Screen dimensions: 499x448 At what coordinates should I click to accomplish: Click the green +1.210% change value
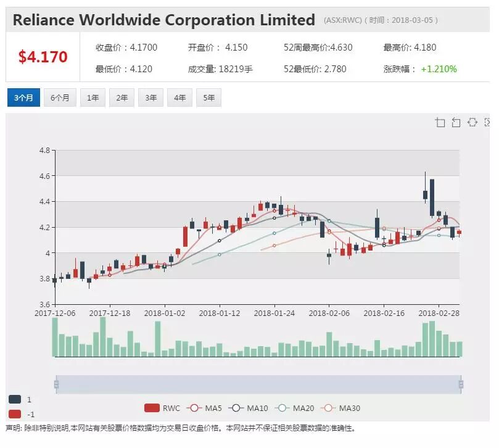439,68
